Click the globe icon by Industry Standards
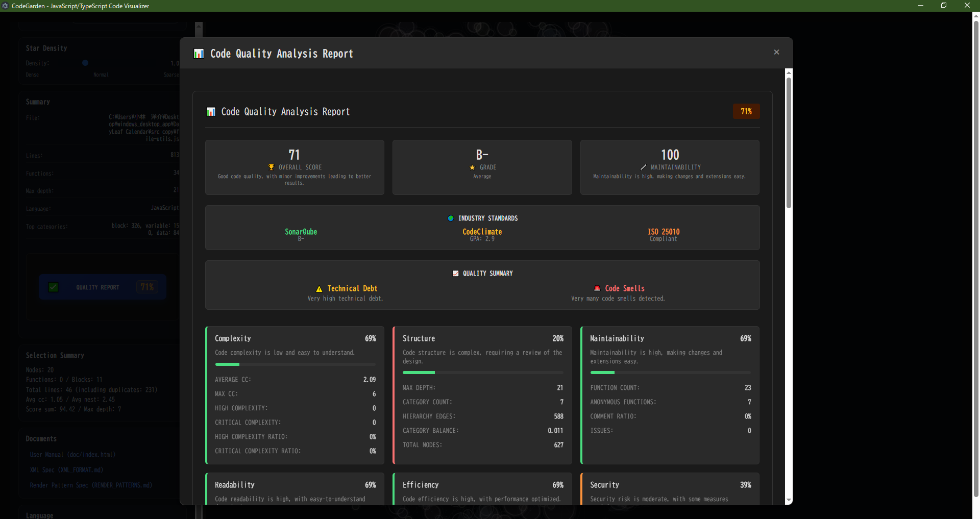The image size is (980, 519). (451, 218)
